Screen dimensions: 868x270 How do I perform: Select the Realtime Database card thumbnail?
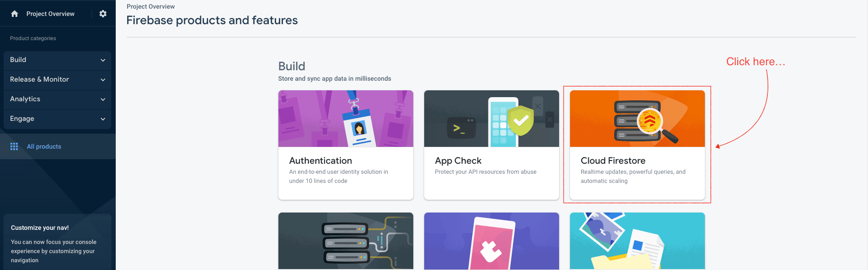345,241
